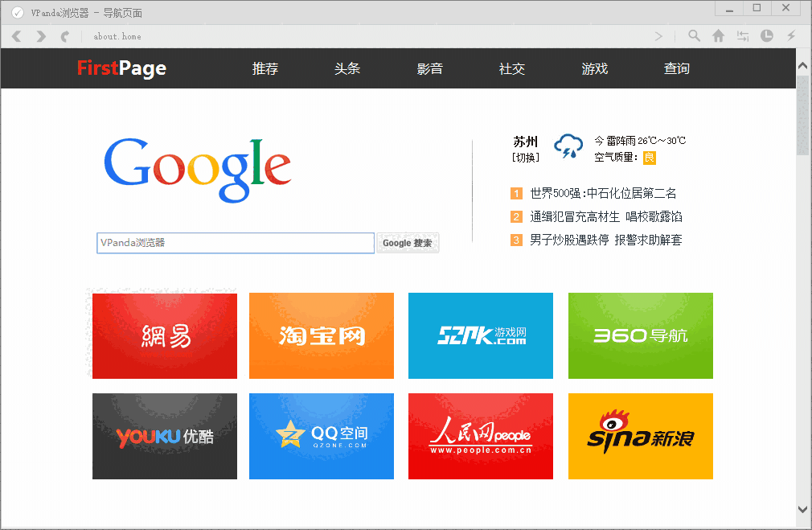This screenshot has height=530, width=812.
Task: Open the Youku 优酷 tile
Action: coord(165,436)
